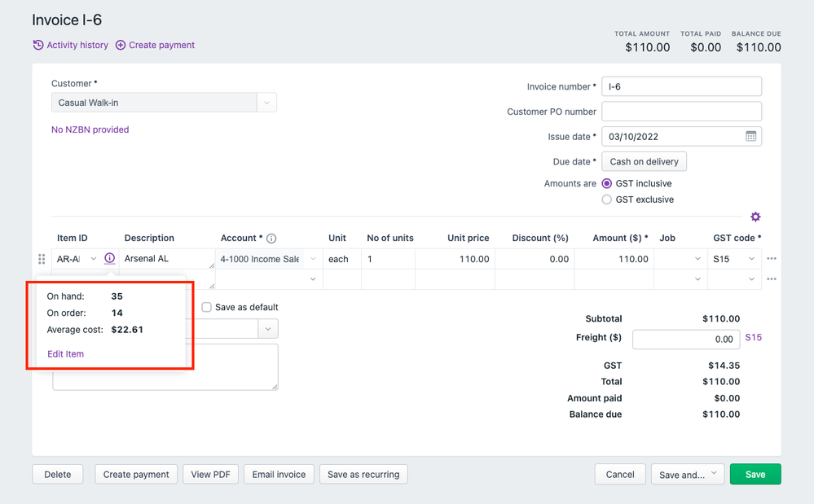Open the Job column dropdown
This screenshot has width=814, height=504.
point(697,259)
